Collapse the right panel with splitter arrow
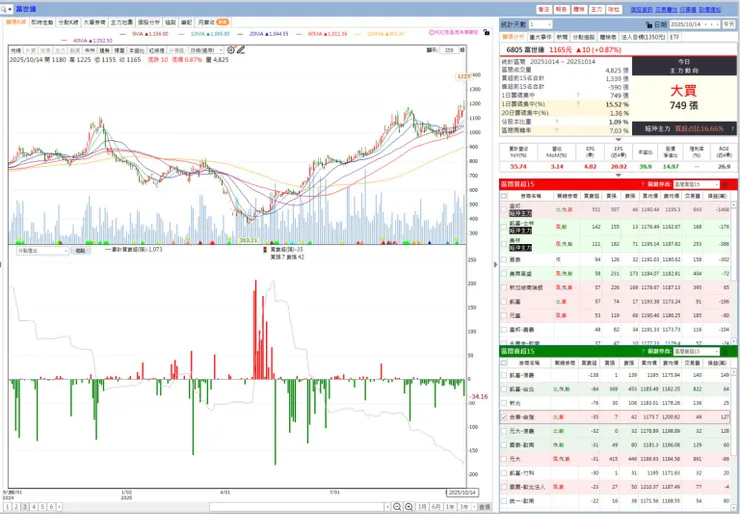Viewport: 740px width, 514px height. [x=495, y=265]
